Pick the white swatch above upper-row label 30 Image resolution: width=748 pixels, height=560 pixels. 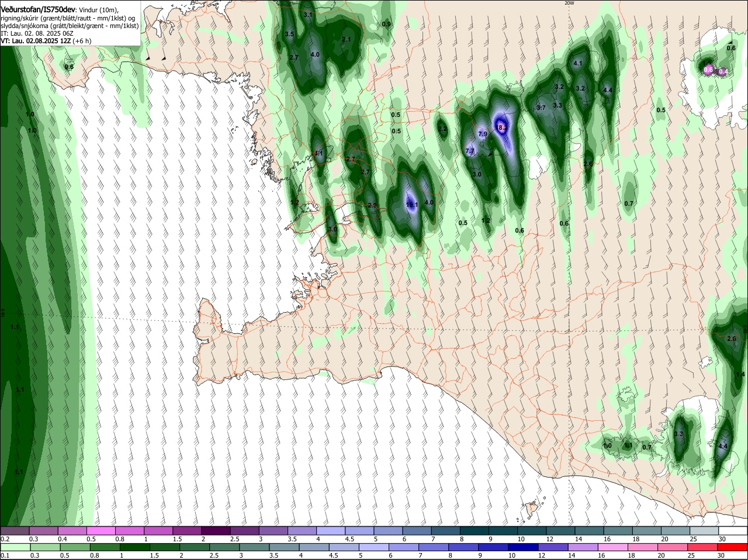pyautogui.click(x=733, y=531)
